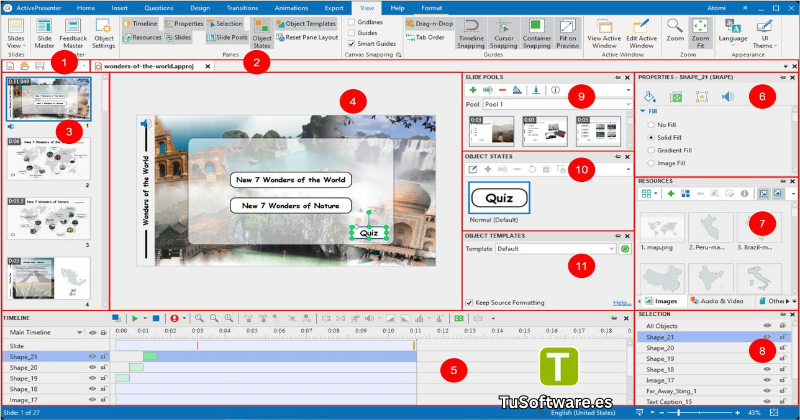Screen dimensions: 800x420
Task: Open the Pool 1 dropdown
Action: click(x=558, y=104)
